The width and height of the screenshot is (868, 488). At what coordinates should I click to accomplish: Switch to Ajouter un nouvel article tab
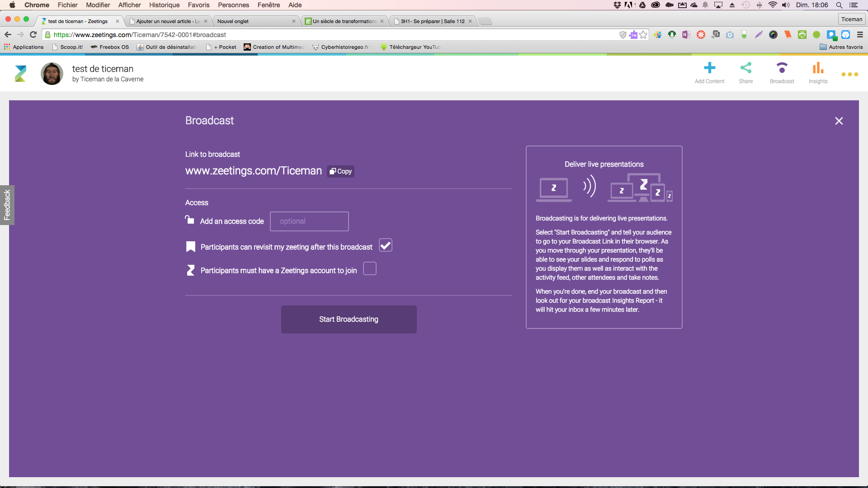click(168, 21)
